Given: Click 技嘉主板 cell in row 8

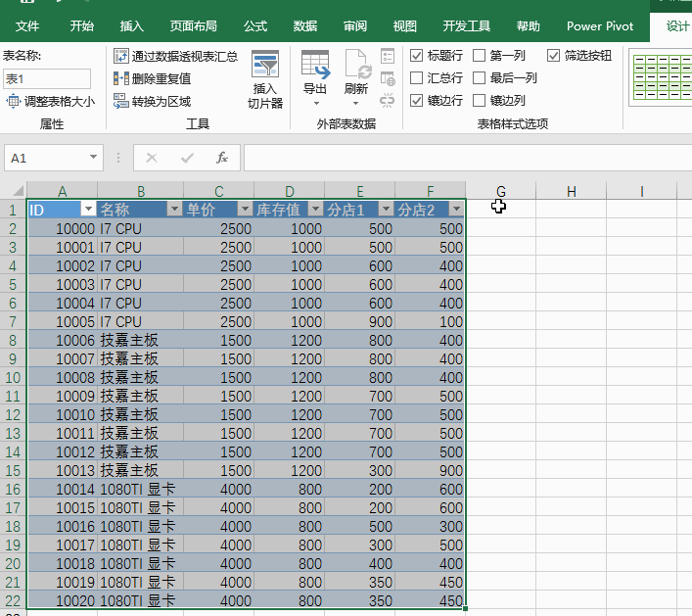Looking at the screenshot, I should (x=140, y=340).
